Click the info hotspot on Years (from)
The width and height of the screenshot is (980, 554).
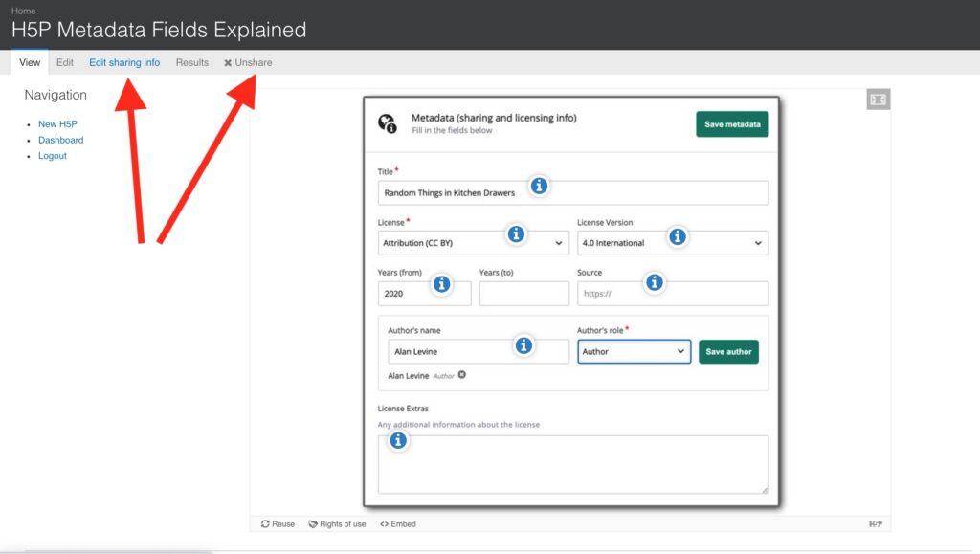pos(441,284)
